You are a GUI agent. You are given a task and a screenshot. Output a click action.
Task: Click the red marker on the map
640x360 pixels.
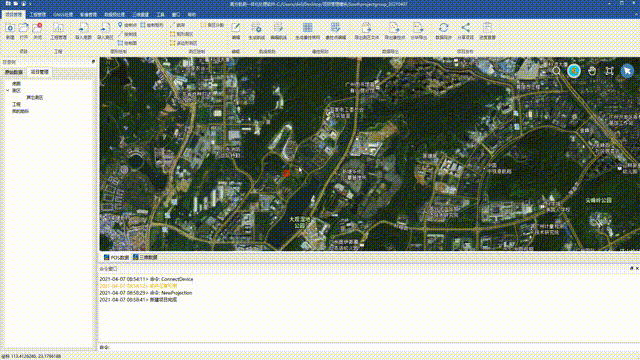click(287, 173)
